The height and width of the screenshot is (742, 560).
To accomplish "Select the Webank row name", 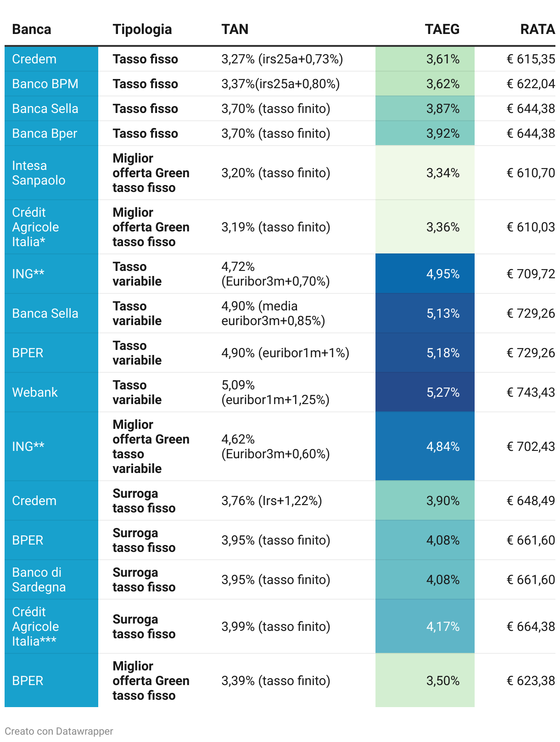I will (x=35, y=393).
